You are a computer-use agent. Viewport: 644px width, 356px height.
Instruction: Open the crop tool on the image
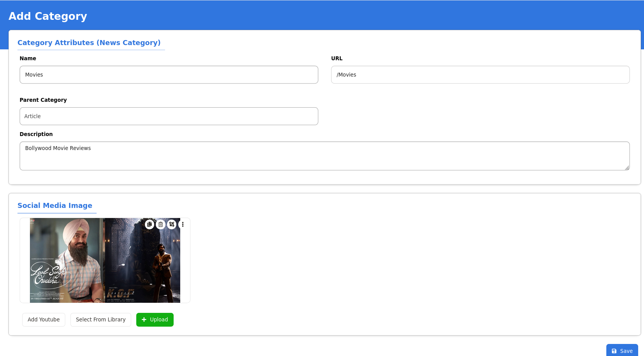tap(172, 224)
